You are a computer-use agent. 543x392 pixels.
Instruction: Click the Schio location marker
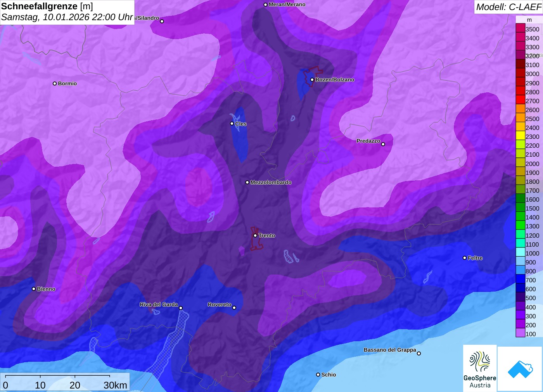318,375
